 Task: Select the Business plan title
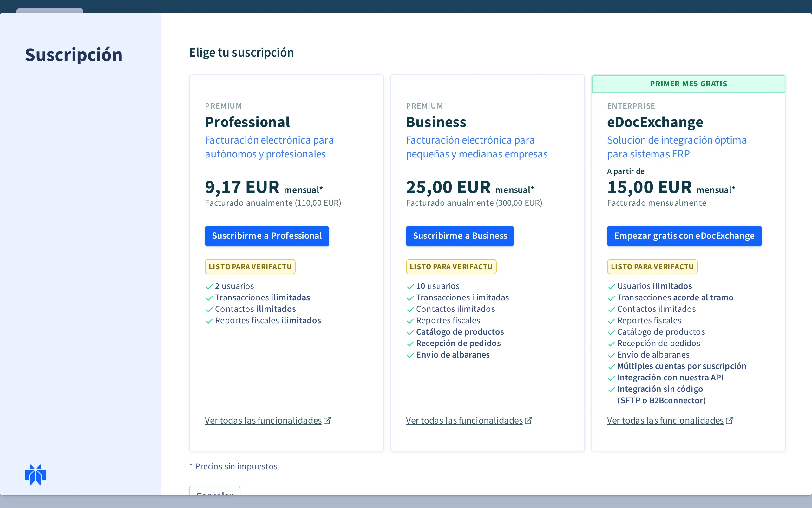pyautogui.click(x=436, y=122)
